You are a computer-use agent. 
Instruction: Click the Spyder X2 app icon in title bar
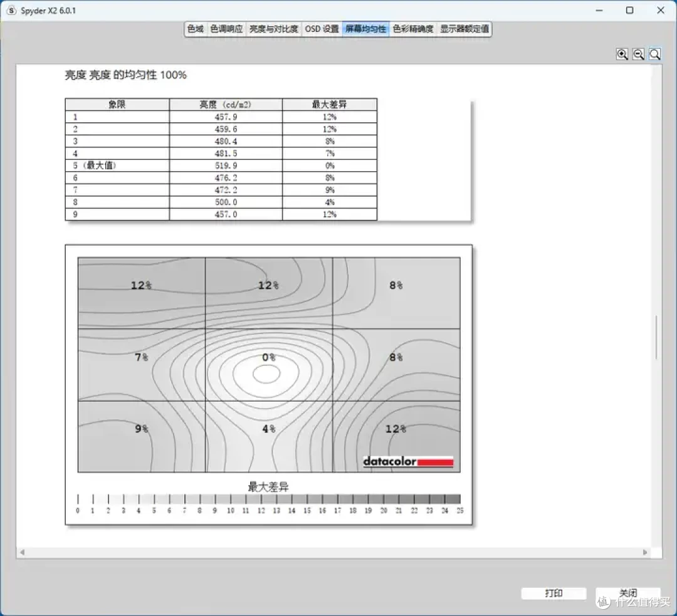12,11
